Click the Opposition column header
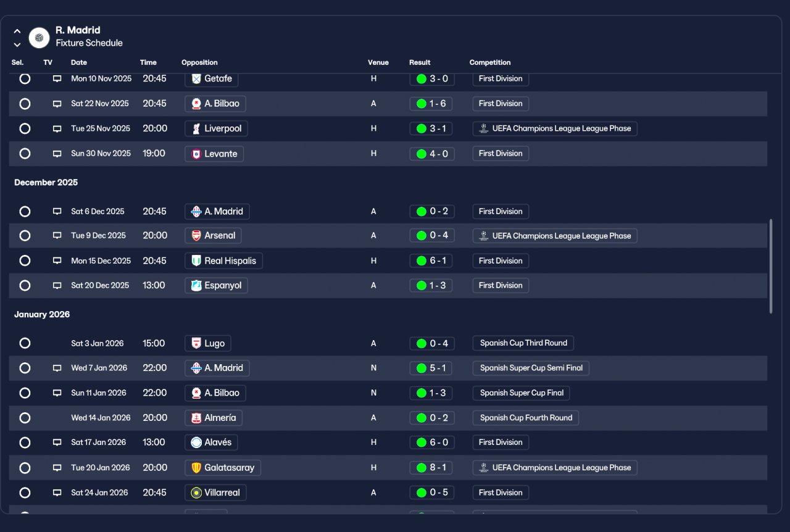 [199, 62]
